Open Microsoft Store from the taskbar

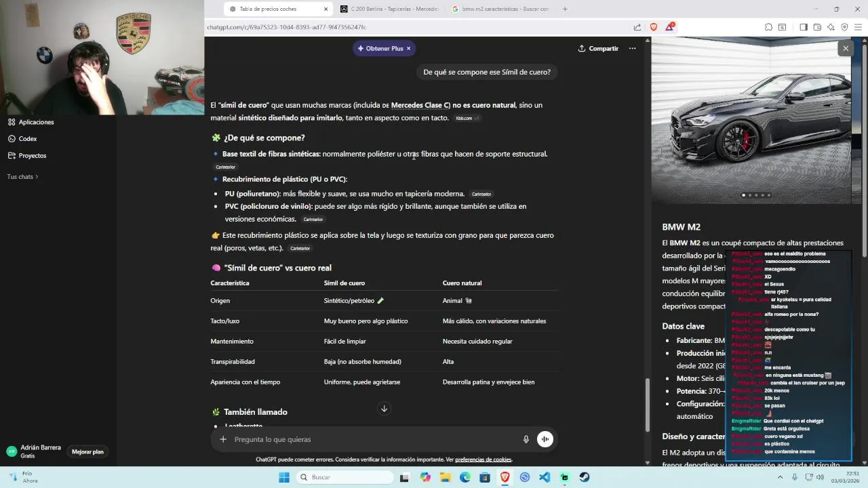[485, 477]
